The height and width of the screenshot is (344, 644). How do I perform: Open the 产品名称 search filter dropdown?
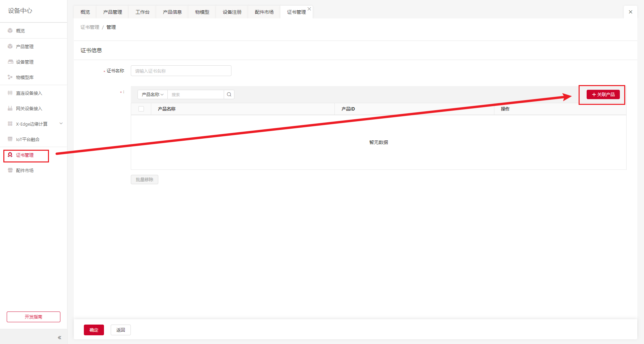[153, 94]
